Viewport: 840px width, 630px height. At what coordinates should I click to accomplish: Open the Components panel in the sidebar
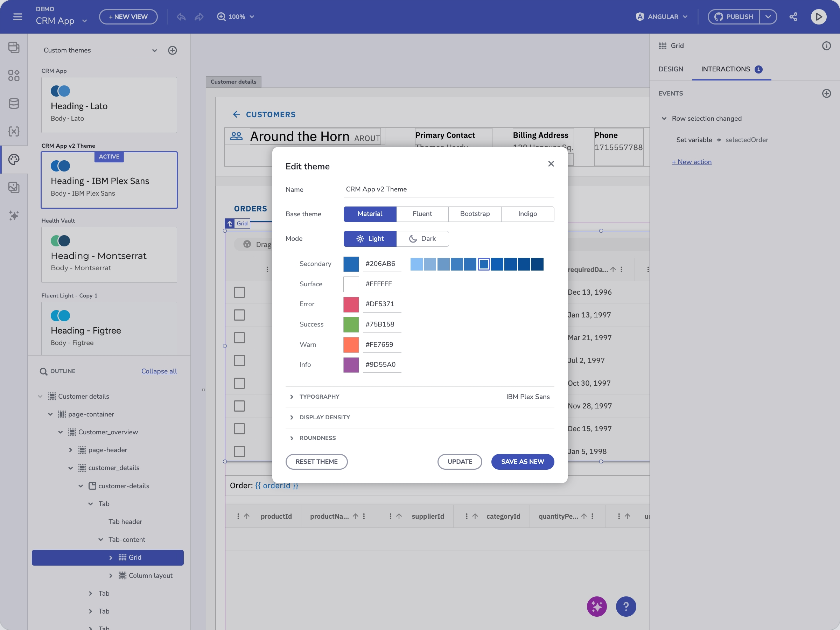(x=14, y=75)
